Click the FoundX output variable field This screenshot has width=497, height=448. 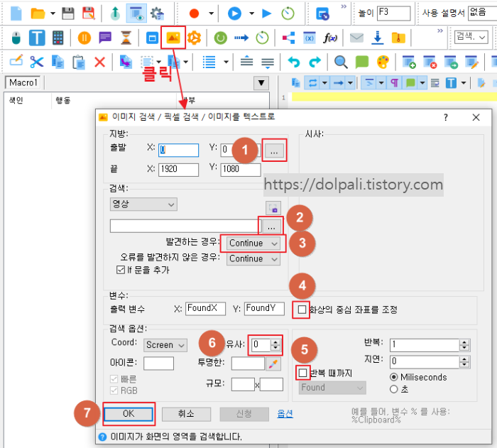[205, 308]
